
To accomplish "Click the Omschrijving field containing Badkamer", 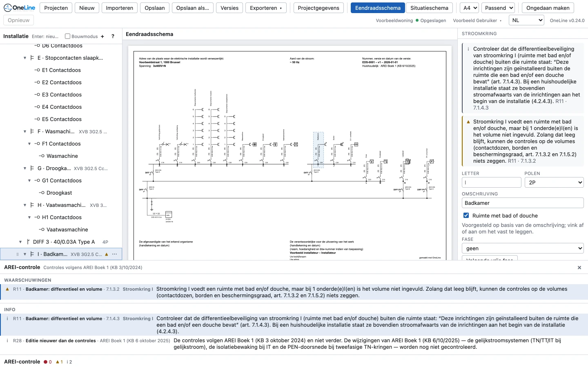I will click(523, 203).
